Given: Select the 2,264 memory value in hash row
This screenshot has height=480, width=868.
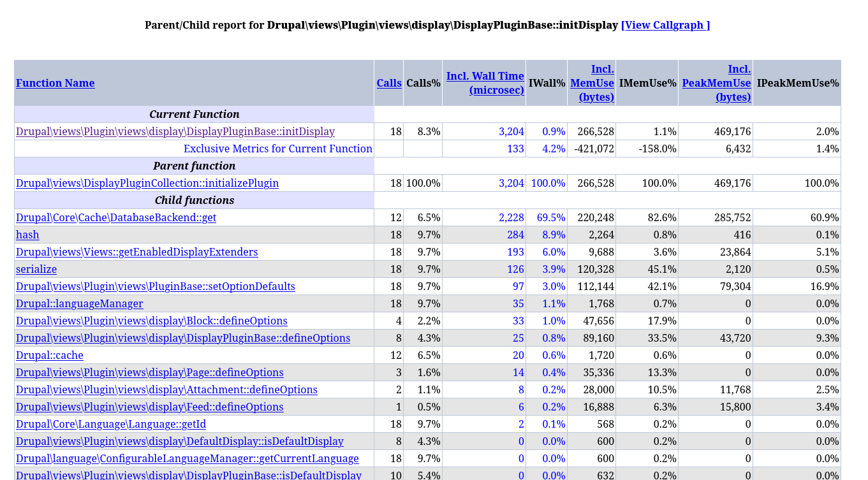Looking at the screenshot, I should coord(601,235).
